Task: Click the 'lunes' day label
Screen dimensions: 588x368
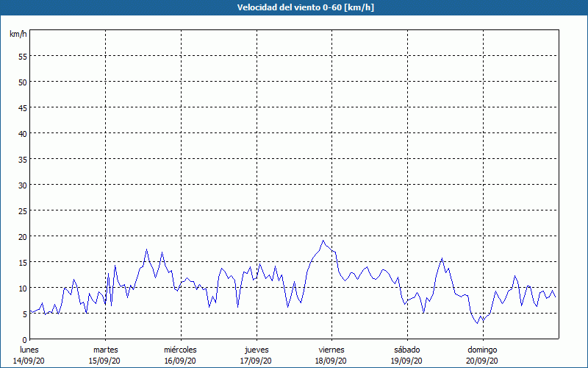Action: 29,350
